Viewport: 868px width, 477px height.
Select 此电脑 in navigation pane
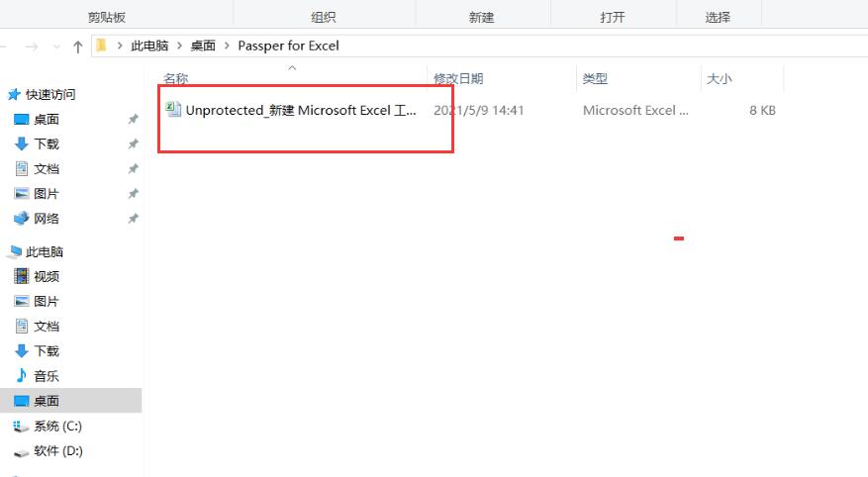pos(45,251)
